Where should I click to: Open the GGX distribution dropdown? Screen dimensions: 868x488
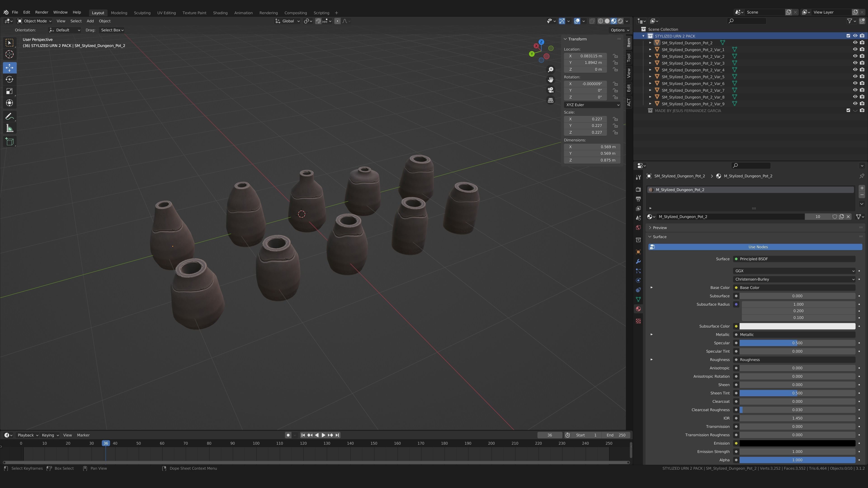click(794, 271)
